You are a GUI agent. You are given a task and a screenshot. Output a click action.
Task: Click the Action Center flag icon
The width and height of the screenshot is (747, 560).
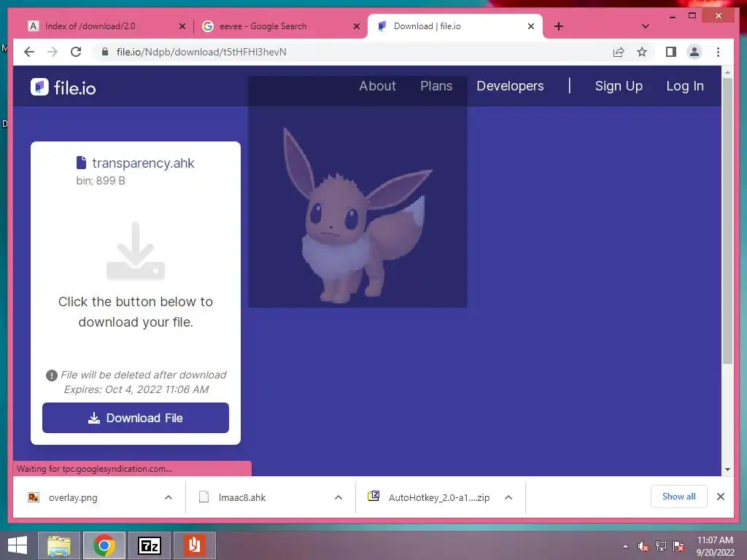pos(678,546)
